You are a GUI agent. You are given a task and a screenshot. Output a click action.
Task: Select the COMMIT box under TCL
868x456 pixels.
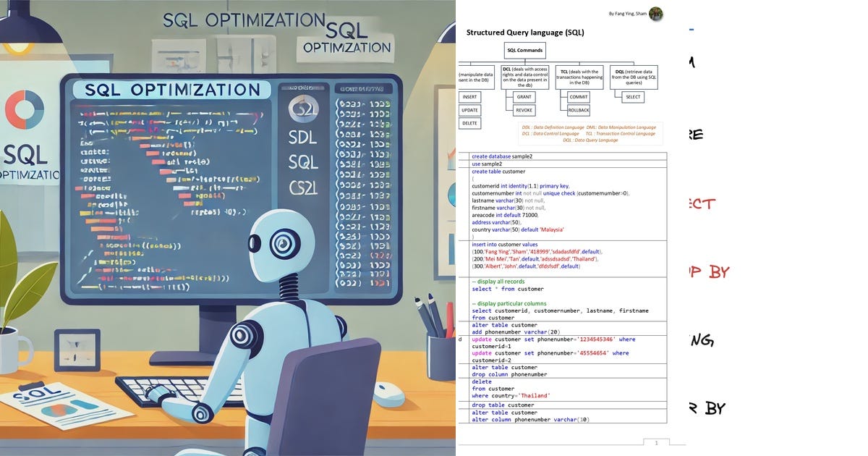[x=579, y=97]
